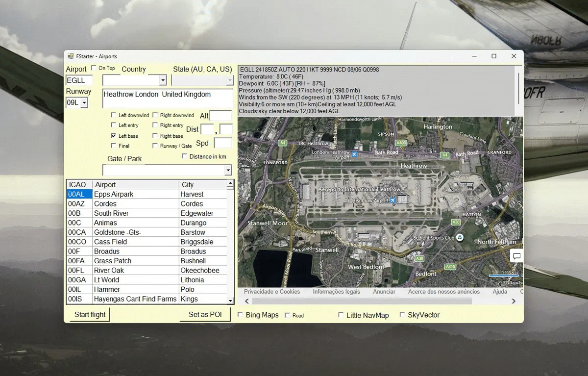The image size is (588, 376).
Task: Tick the Little NavMap checkbox
Action: coord(341,315)
